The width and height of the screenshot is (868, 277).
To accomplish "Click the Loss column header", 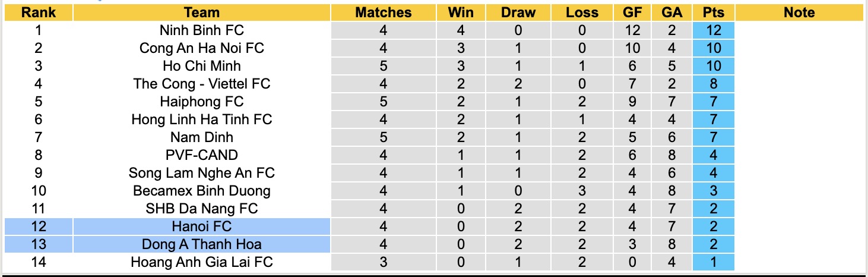I will [582, 12].
